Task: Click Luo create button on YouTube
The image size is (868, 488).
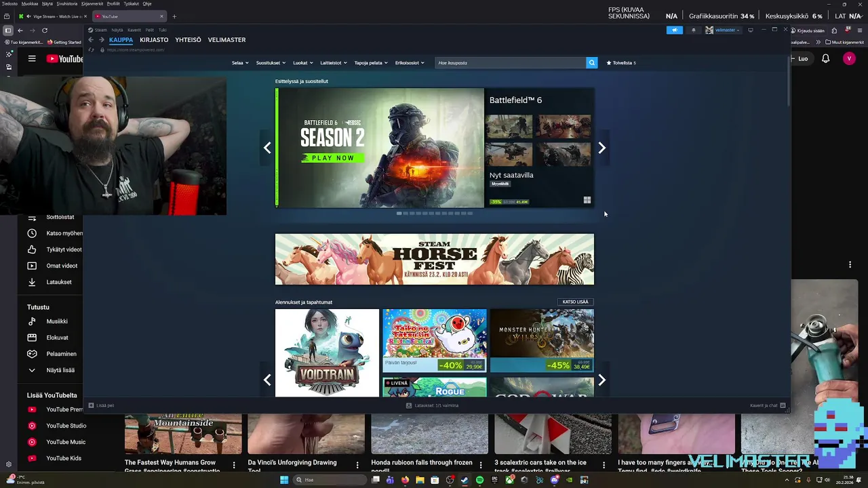Action: 803,59
